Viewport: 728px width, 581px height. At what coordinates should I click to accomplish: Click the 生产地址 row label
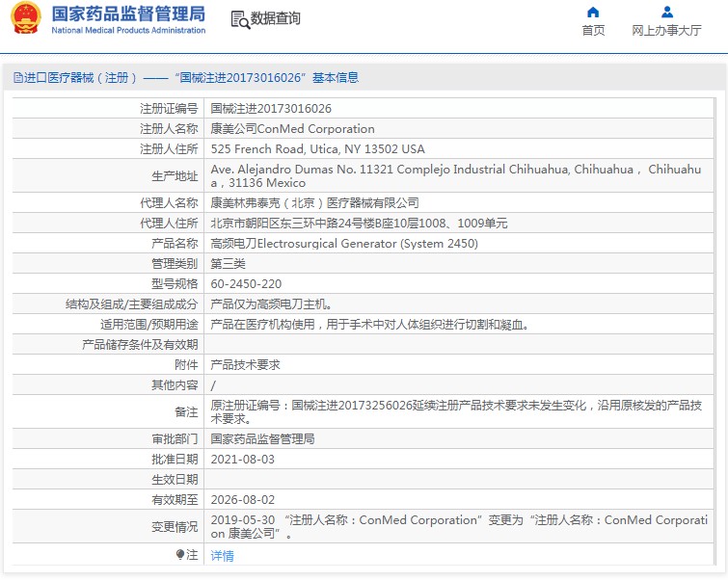coord(175,176)
